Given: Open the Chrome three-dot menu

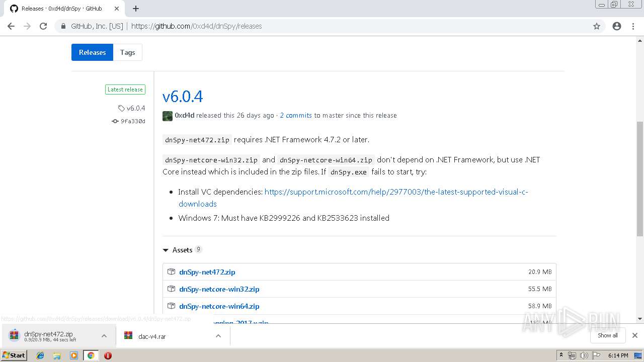Looking at the screenshot, I should click(633, 26).
